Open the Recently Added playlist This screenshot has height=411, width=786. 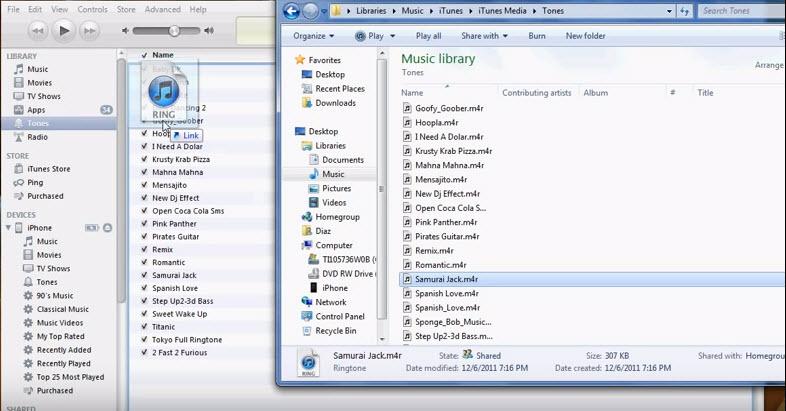[x=64, y=350]
